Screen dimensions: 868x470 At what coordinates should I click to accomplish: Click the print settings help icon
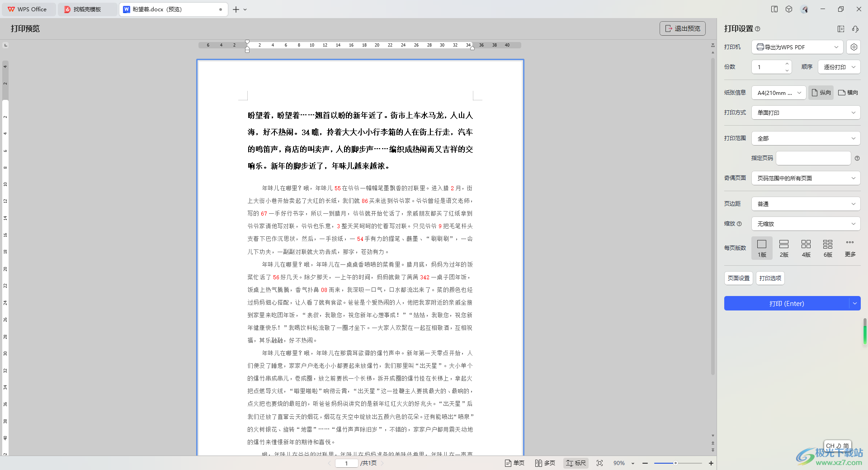(x=758, y=29)
